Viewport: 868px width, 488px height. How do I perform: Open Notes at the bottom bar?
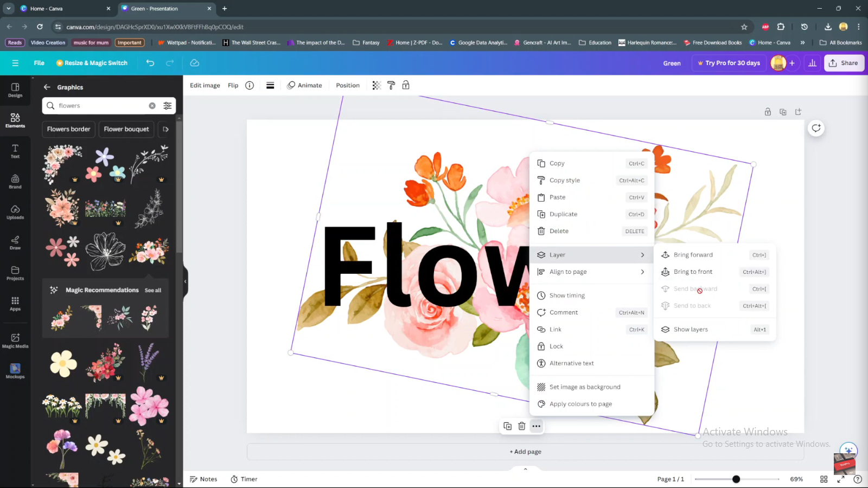203,479
